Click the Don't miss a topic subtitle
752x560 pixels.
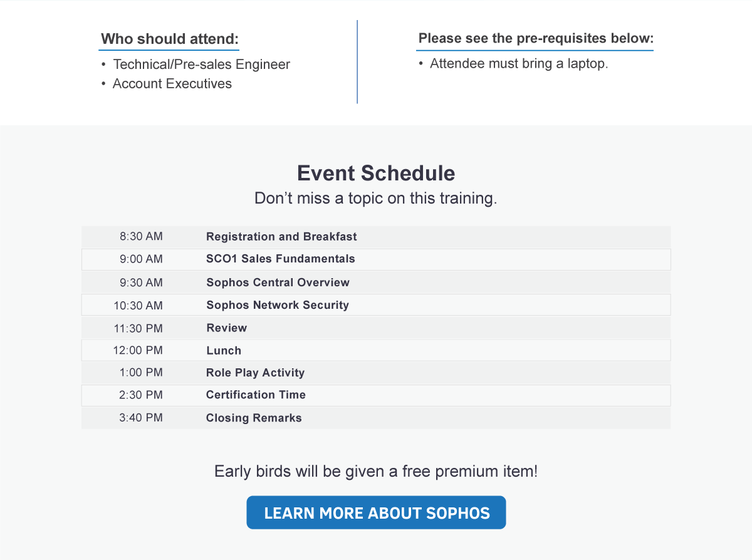point(376,199)
